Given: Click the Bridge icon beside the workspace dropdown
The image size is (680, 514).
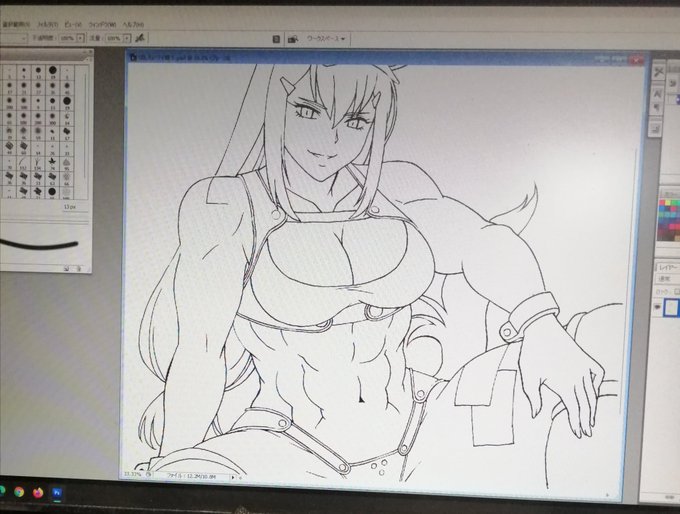Looking at the screenshot, I should [293, 39].
